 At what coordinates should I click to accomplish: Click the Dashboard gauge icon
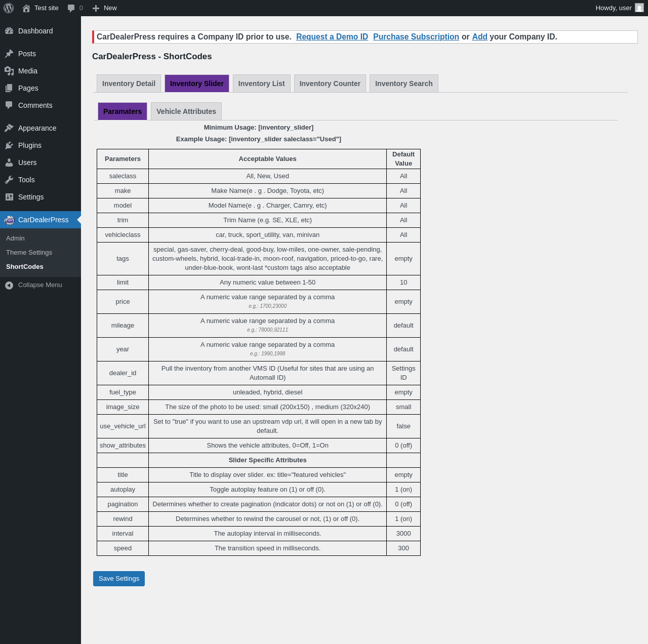(x=9, y=31)
